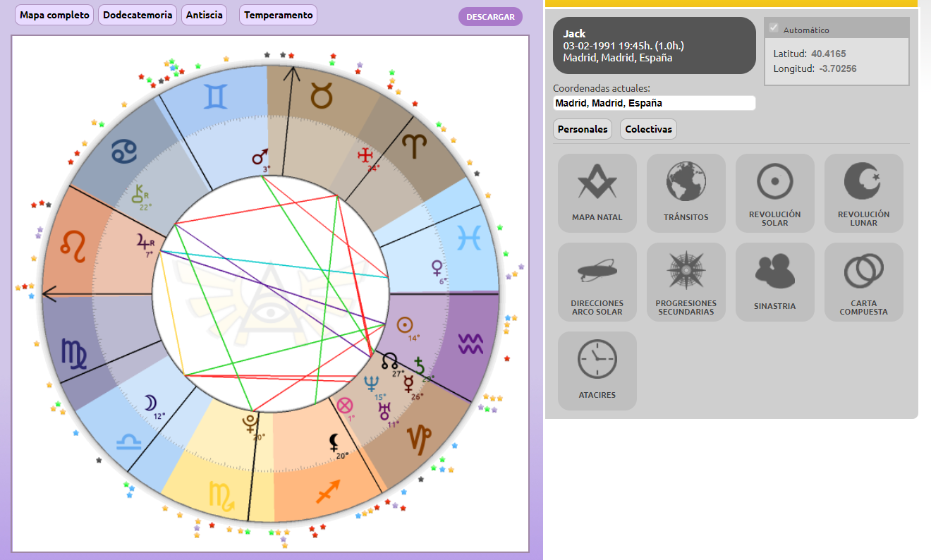The height and width of the screenshot is (560, 931).
Task: Click the Coordenadas actuales input field
Action: click(654, 103)
